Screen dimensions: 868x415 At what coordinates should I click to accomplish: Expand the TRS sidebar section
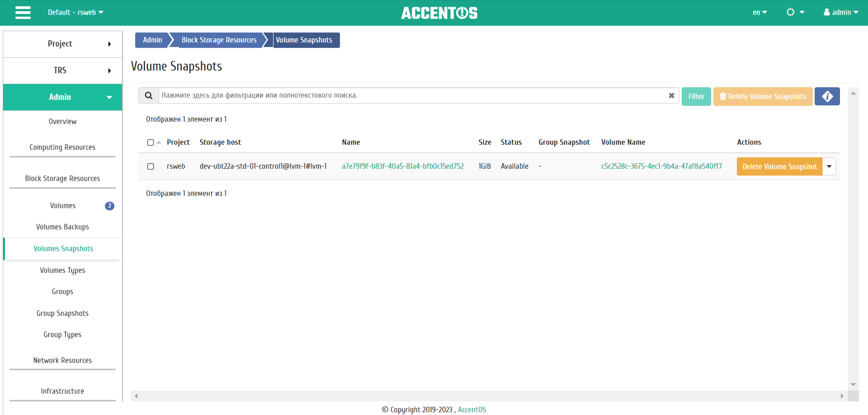point(63,71)
